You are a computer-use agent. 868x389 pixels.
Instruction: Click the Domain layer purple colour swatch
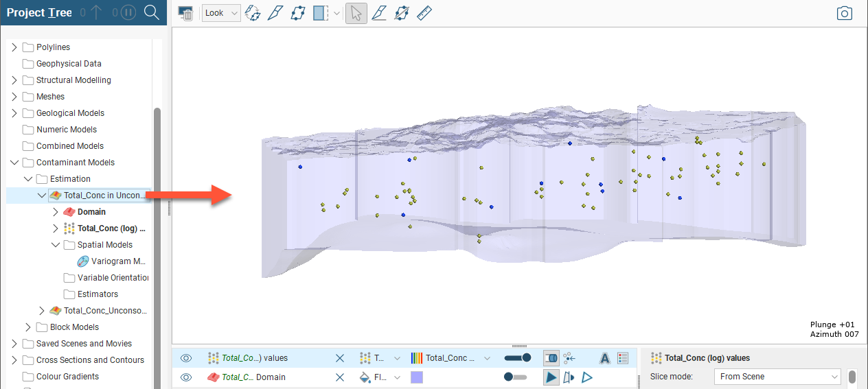(417, 377)
